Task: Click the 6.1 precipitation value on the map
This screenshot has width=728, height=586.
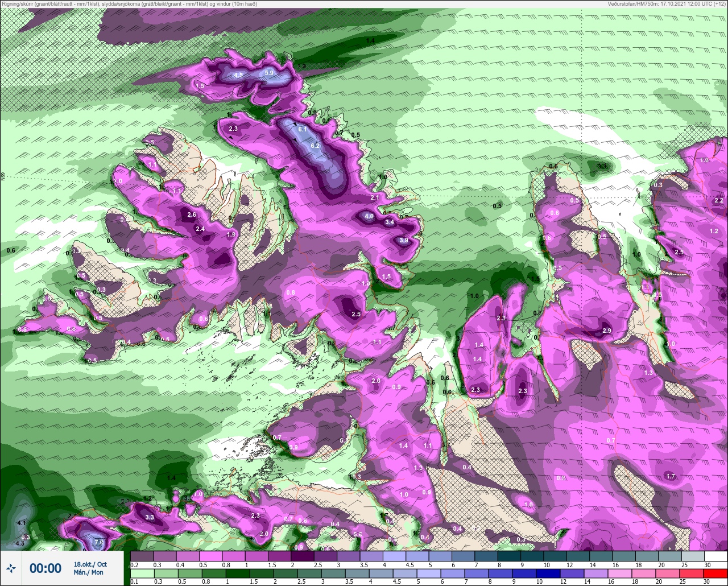Action: (x=303, y=129)
